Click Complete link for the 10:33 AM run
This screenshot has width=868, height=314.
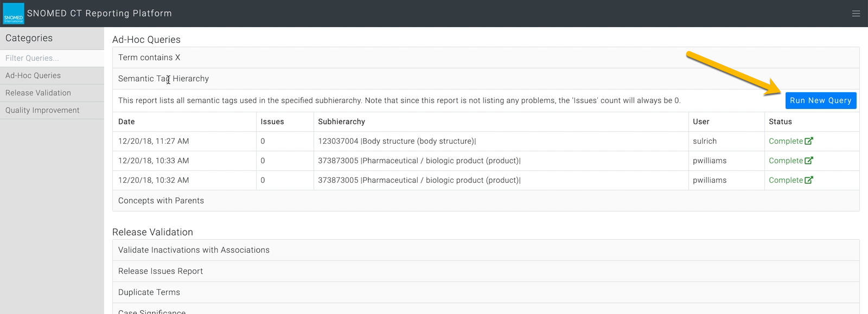pos(786,161)
